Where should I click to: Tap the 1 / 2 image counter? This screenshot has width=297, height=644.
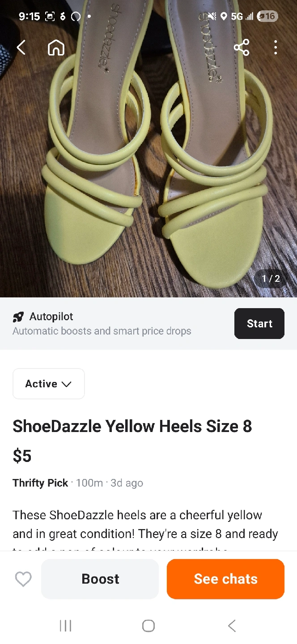(x=271, y=279)
